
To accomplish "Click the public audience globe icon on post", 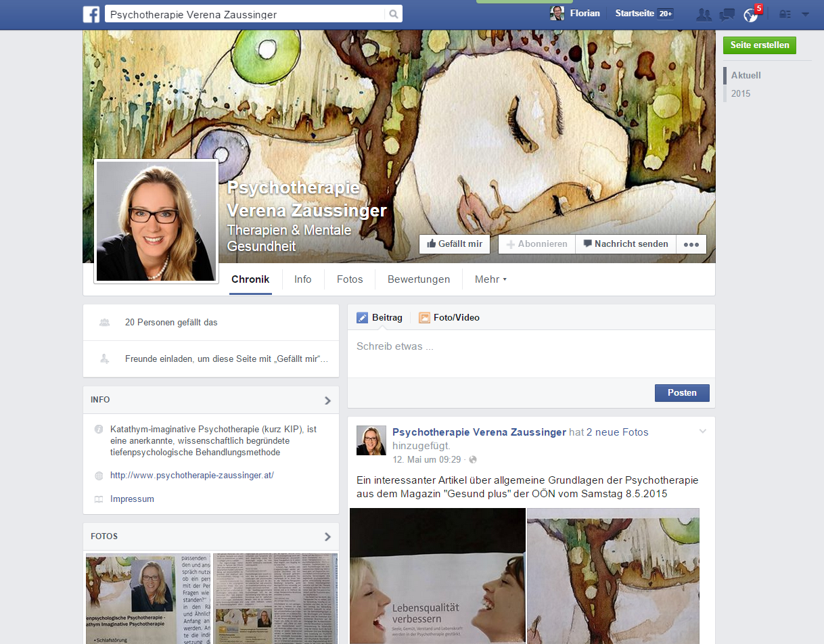I will point(473,460).
